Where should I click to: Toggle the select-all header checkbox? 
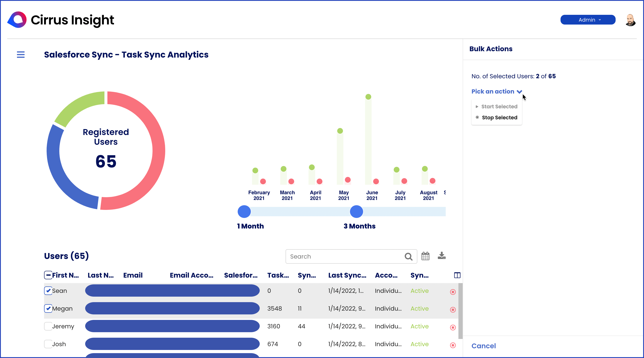[48, 275]
